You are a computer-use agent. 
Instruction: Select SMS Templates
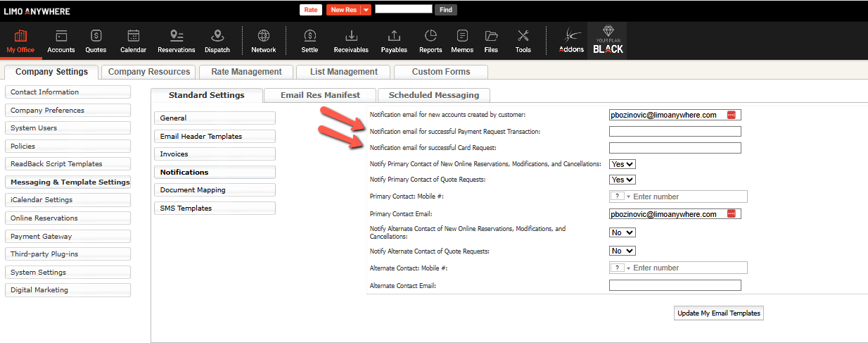pos(215,208)
